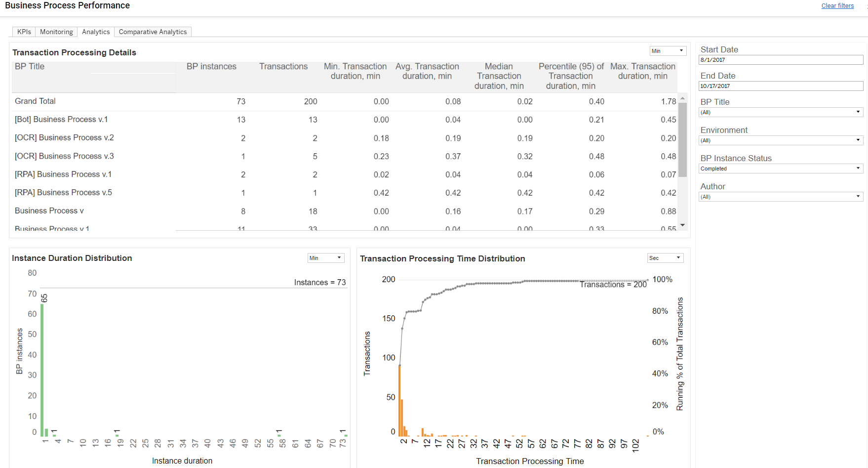Click scroll up arrow in table scrollbar
The image size is (868, 468).
[x=683, y=98]
